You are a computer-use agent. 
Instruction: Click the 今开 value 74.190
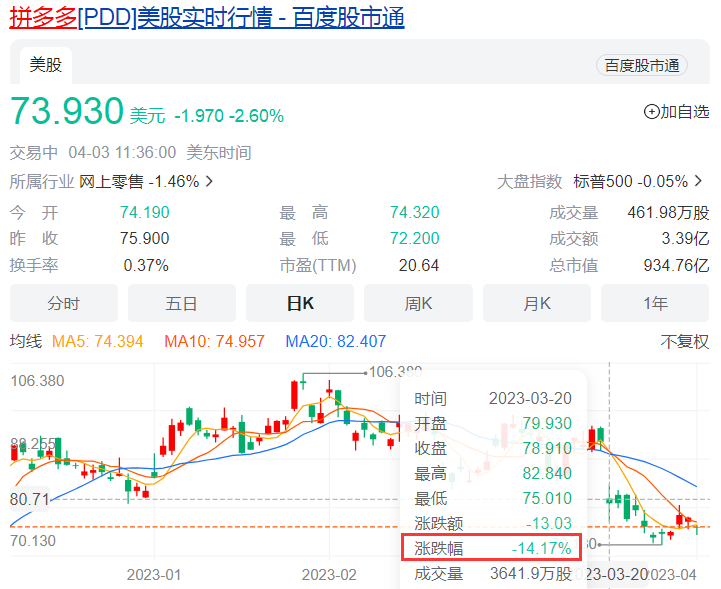tap(145, 212)
